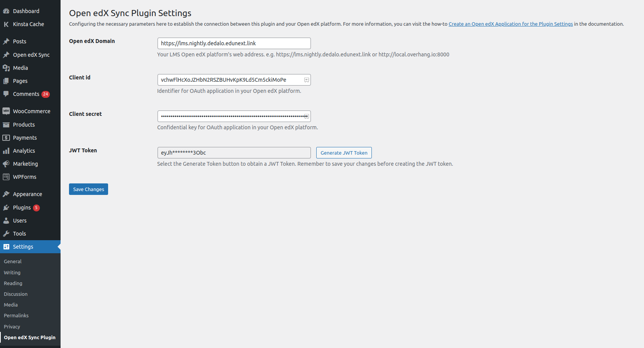644x348 pixels.
Task: Focus the Client secret password field
Action: 234,116
